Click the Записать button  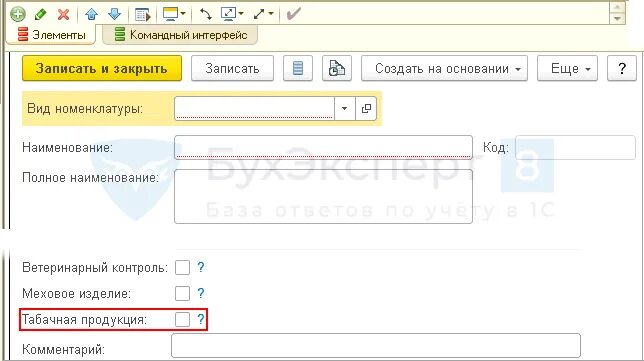[232, 68]
